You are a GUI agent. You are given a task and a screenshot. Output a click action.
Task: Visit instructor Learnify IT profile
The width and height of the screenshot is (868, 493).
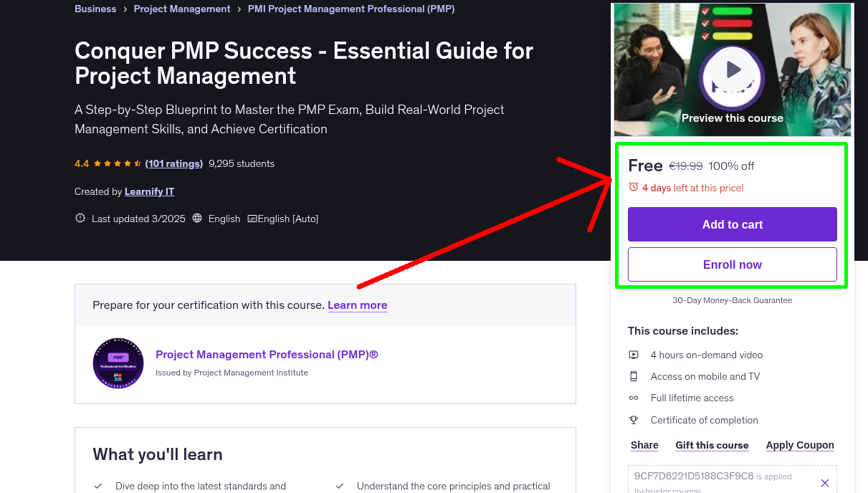[x=149, y=191]
